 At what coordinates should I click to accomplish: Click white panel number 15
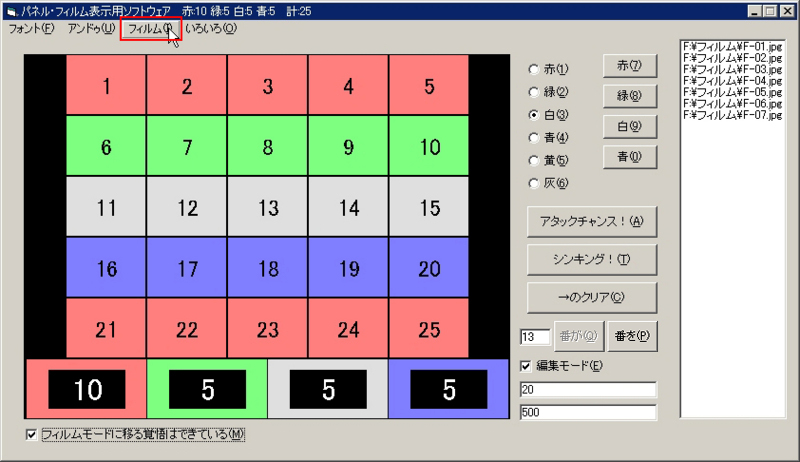click(x=429, y=207)
